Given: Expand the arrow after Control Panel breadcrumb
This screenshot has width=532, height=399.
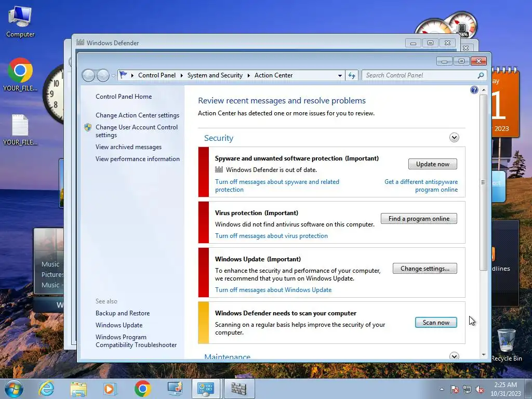Looking at the screenshot, I should tap(181, 75).
